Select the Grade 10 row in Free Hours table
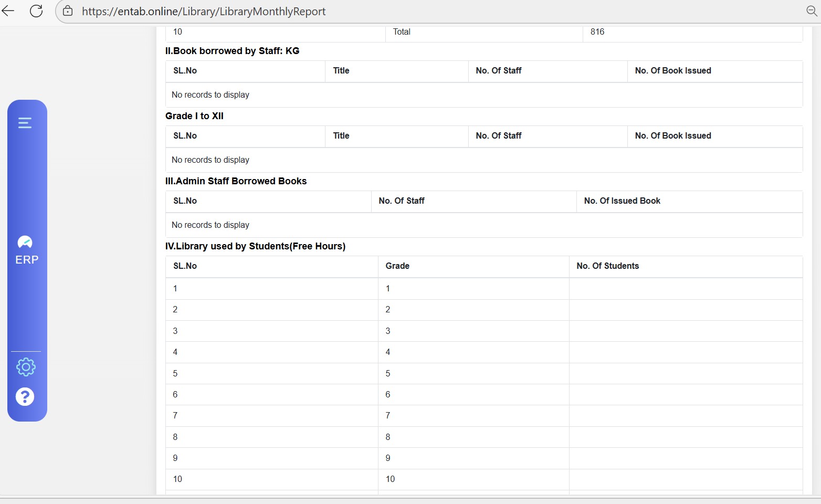Viewport: 821px width, 504px height. coord(390,479)
